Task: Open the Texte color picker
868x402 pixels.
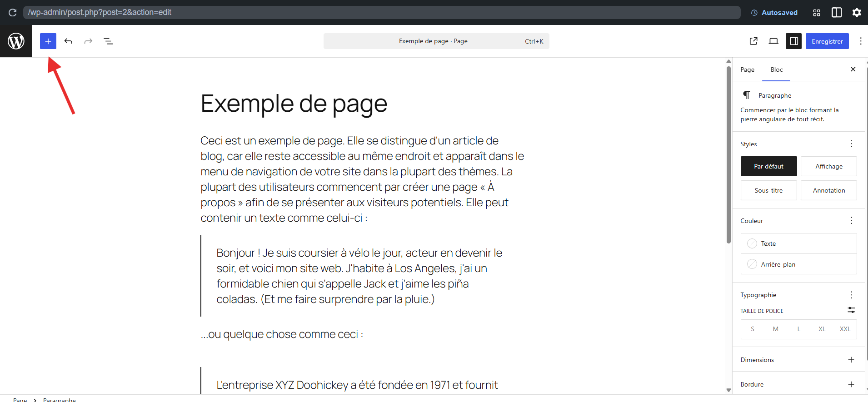Action: point(799,243)
